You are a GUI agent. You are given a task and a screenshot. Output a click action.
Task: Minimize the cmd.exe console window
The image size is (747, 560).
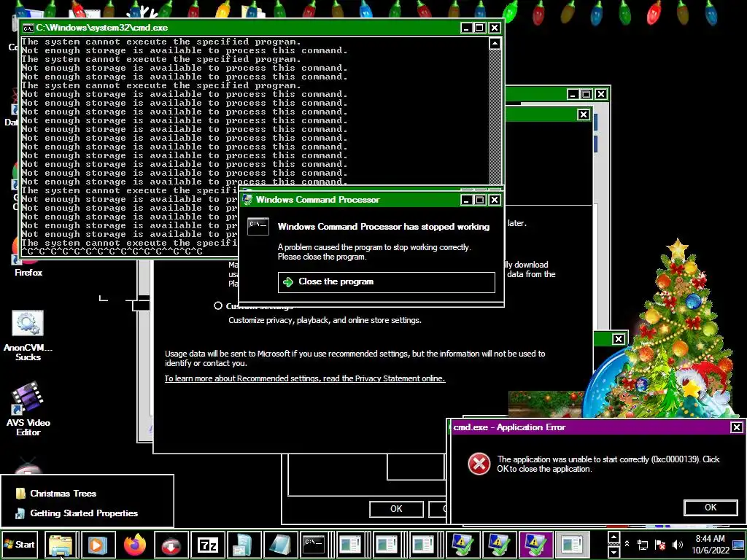click(466, 28)
